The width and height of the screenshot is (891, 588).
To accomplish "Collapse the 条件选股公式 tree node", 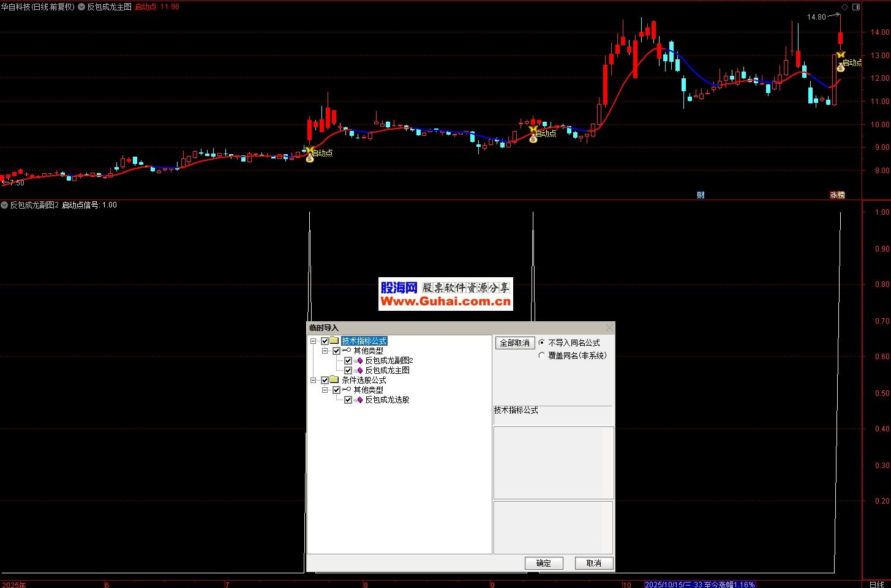I will click(x=314, y=380).
